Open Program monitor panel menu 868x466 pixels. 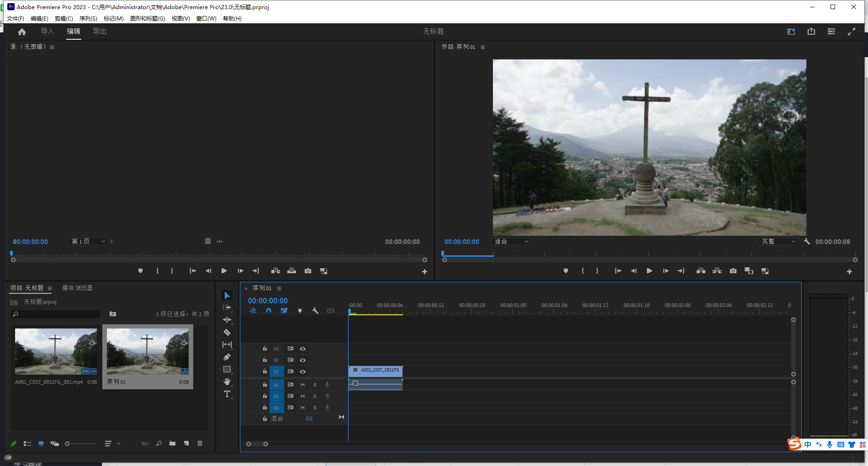pyautogui.click(x=483, y=47)
